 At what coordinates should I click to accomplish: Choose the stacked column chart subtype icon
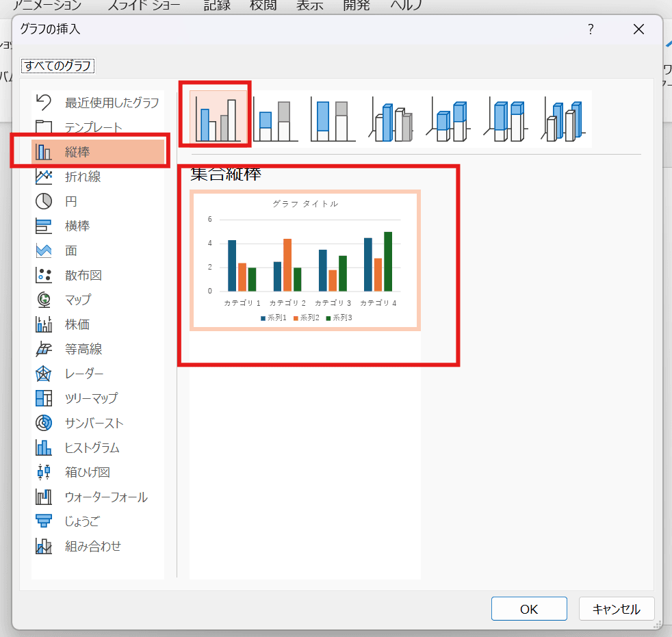pyautogui.click(x=276, y=119)
